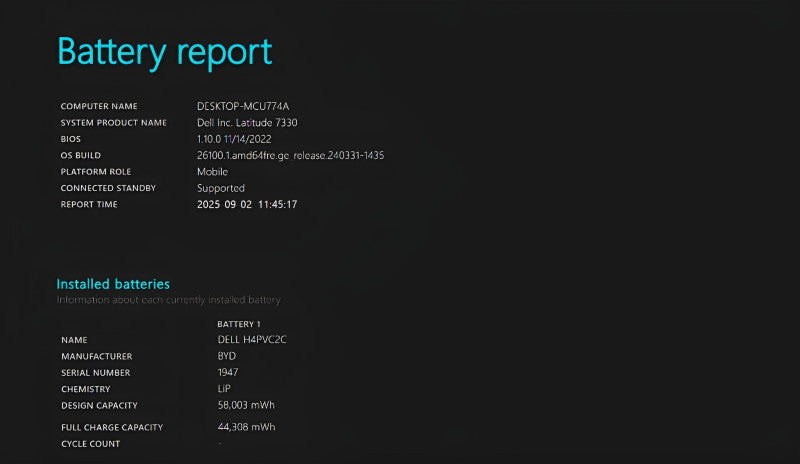Click the 'SYSTEM PRODUCT NAME' label

click(113, 123)
